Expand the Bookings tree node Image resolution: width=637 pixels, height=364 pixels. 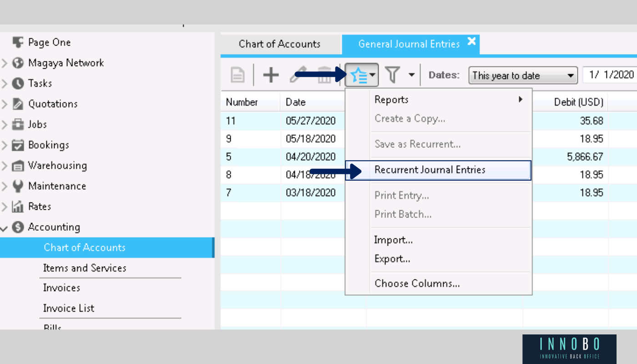tap(5, 145)
